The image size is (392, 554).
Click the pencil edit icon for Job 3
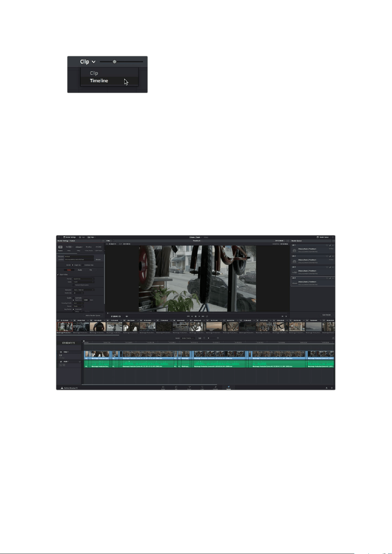[x=330, y=267]
